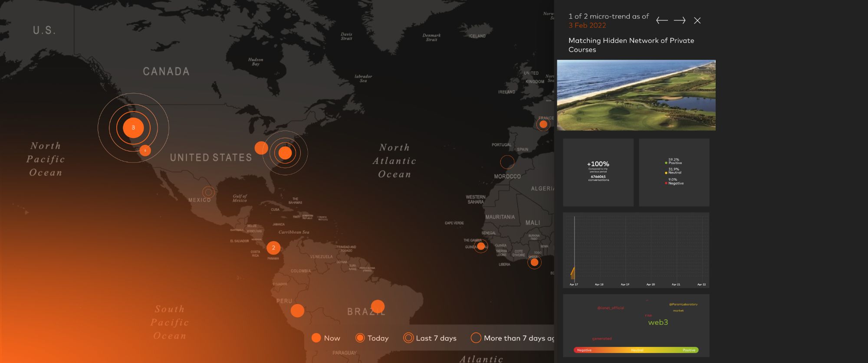Viewport: 868px width, 363px height.
Task: Select the trend marker over France
Action: point(543,124)
